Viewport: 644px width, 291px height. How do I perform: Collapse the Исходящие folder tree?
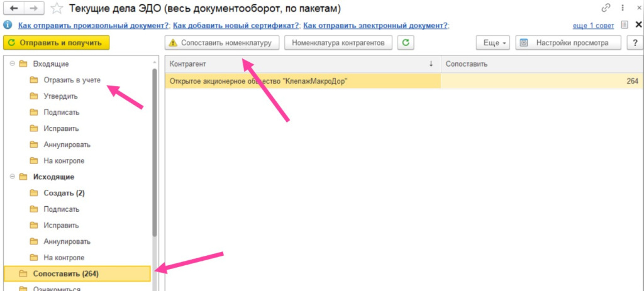(11, 177)
